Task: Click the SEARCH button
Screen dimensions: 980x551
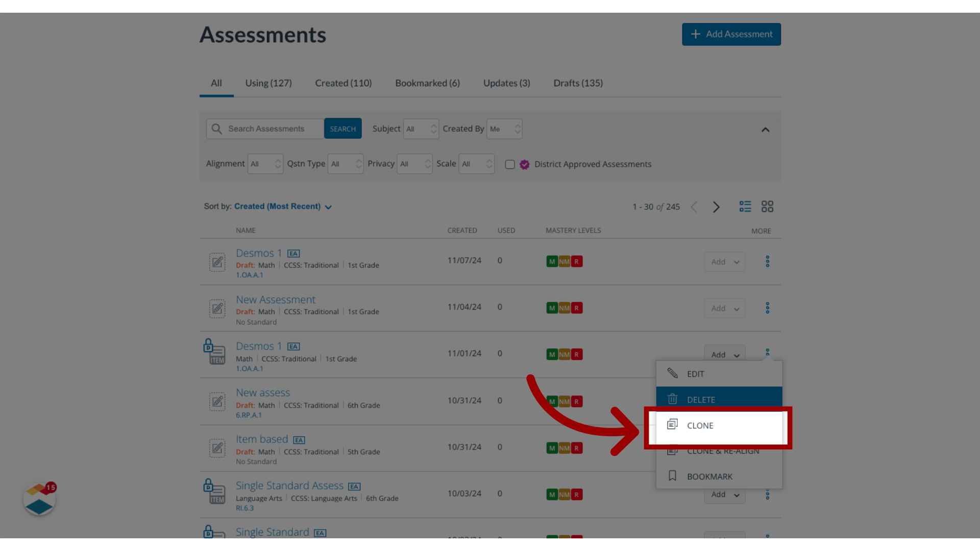Action: [343, 129]
